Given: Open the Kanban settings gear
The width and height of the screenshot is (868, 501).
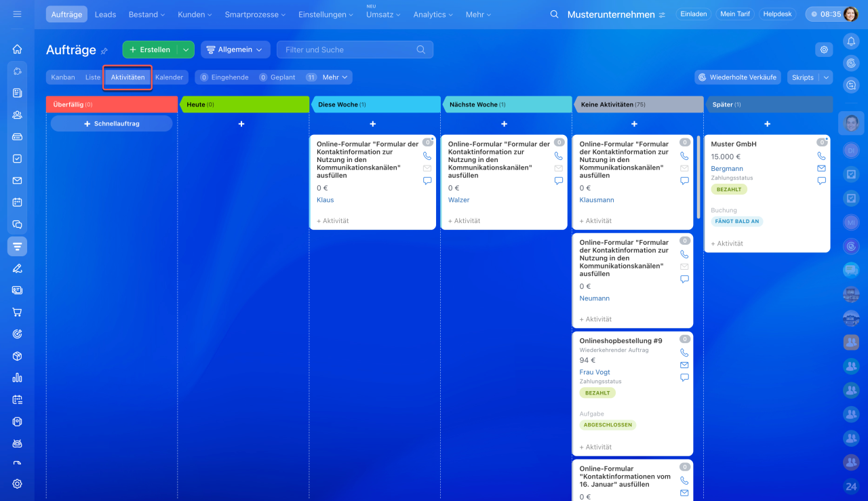Looking at the screenshot, I should 824,49.
